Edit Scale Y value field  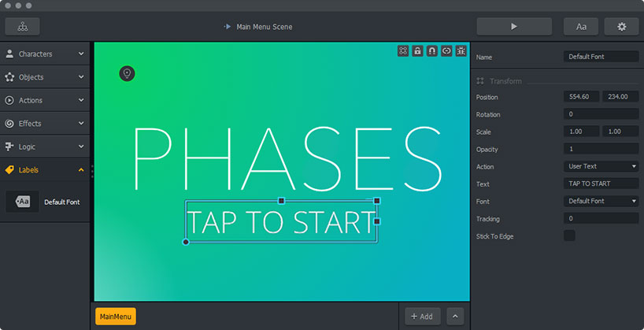[620, 132]
